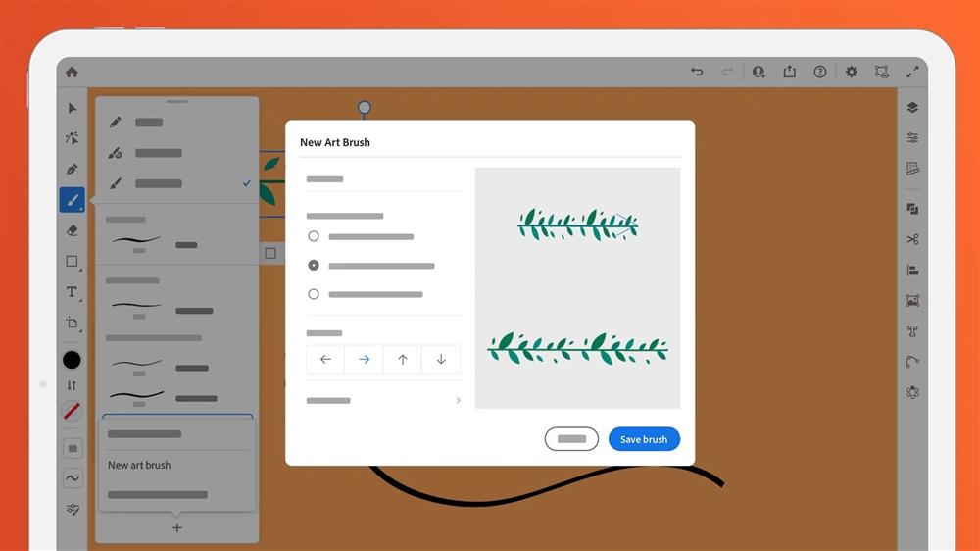Tap the Undo arrow
The width and height of the screenshot is (980, 551).
(697, 72)
